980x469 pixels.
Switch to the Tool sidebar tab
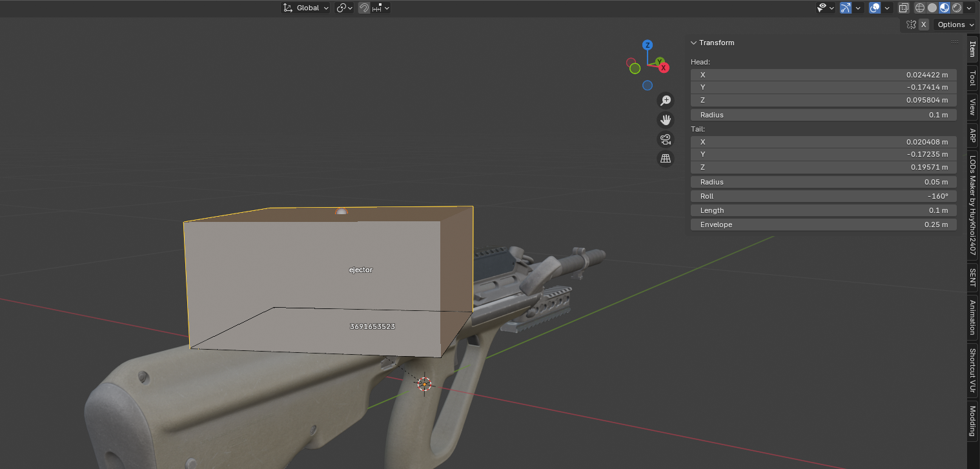click(x=972, y=79)
